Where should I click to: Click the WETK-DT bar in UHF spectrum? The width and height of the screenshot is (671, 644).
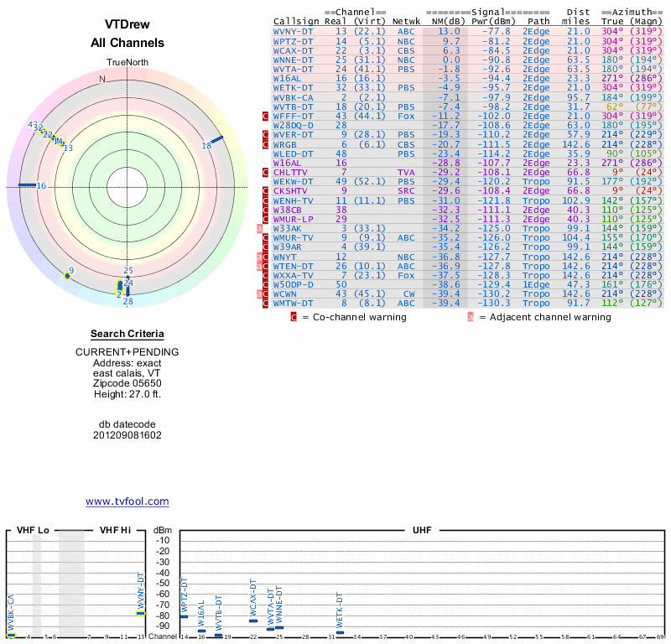(x=340, y=632)
